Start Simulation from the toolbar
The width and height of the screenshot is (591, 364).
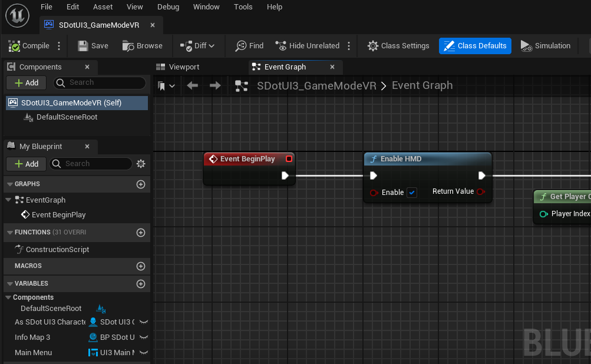546,45
